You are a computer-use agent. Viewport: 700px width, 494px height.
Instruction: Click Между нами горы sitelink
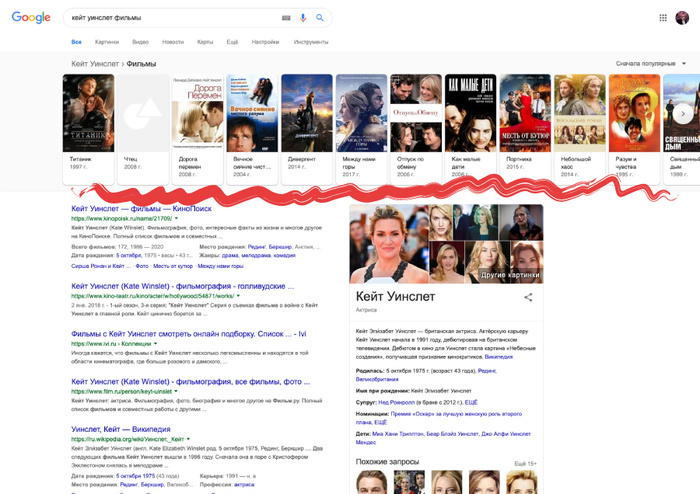click(221, 266)
